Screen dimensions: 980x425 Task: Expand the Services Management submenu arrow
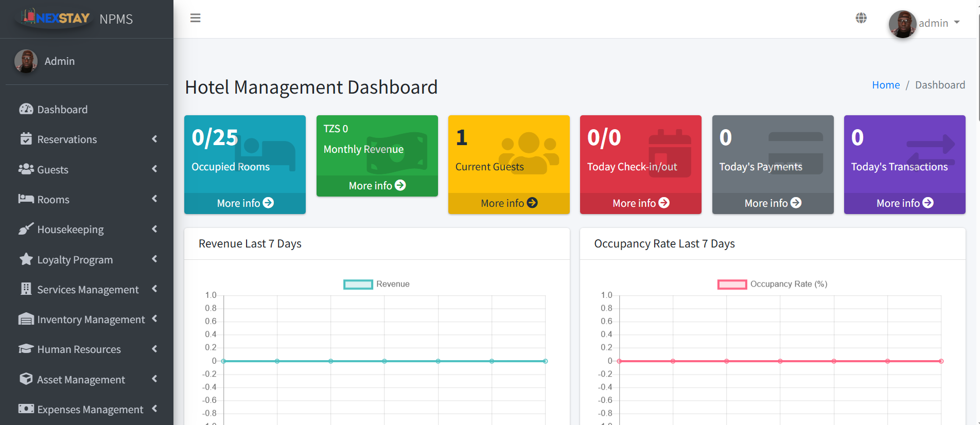coord(154,289)
